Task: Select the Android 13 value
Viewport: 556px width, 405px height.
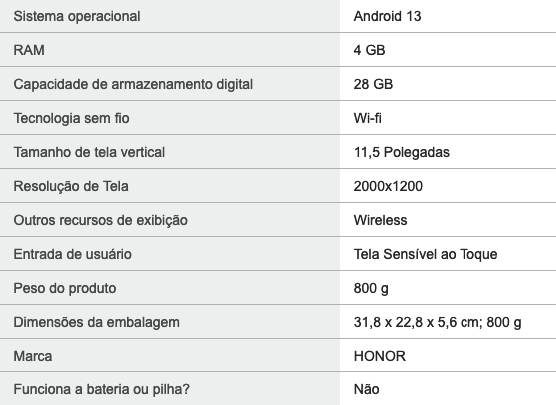Action: pyautogui.click(x=387, y=16)
